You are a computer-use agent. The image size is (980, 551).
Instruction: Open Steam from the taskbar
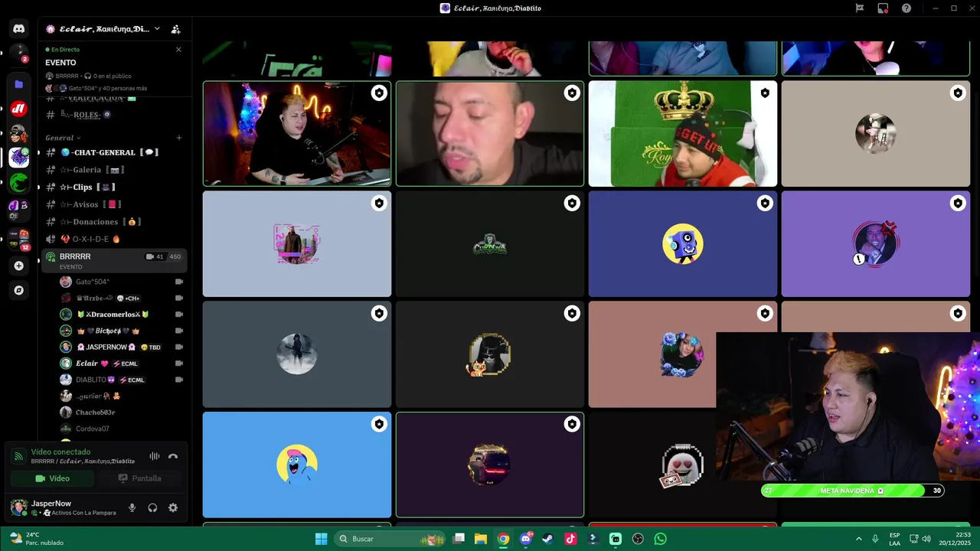(547, 539)
